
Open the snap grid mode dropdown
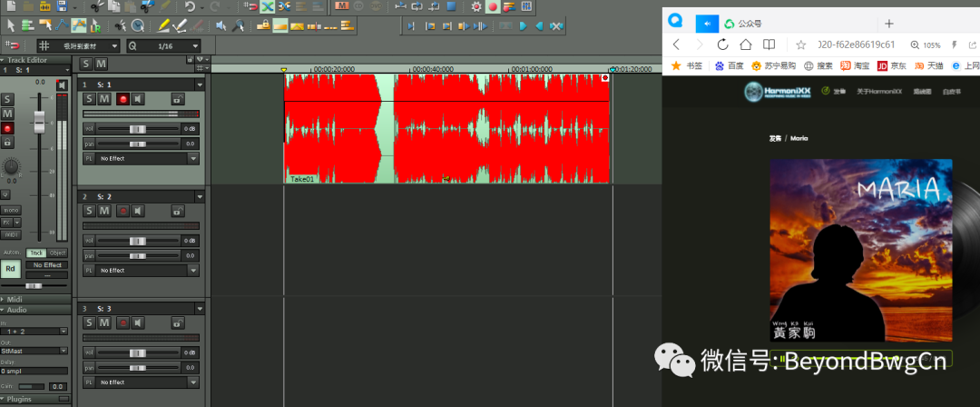click(x=78, y=45)
